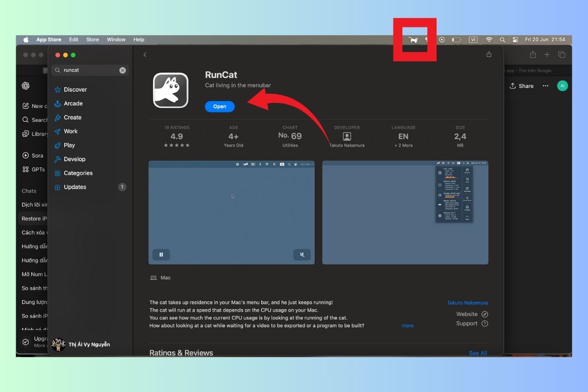This screenshot has width=588, height=392.
Task: Click the Size 2,4 MB info item
Action: pyautogui.click(x=460, y=137)
